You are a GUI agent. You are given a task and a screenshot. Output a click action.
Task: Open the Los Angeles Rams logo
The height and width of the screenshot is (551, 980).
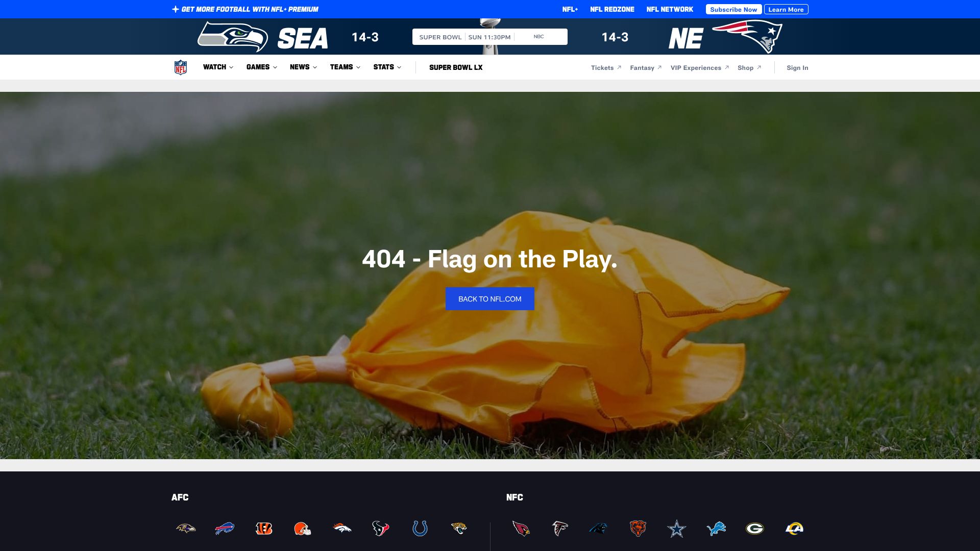(x=794, y=529)
